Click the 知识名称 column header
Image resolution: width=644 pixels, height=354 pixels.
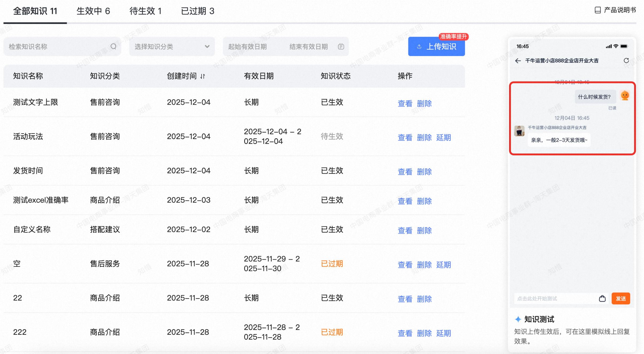28,76
